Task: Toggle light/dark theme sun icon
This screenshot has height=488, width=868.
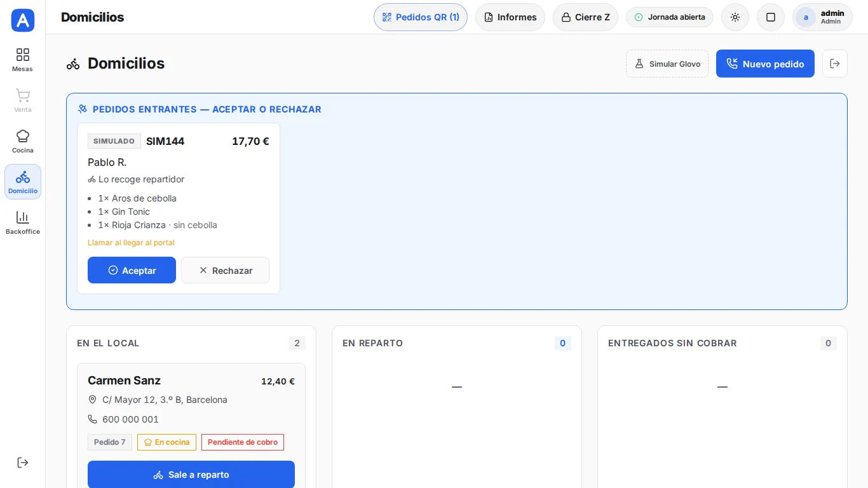Action: (x=735, y=17)
